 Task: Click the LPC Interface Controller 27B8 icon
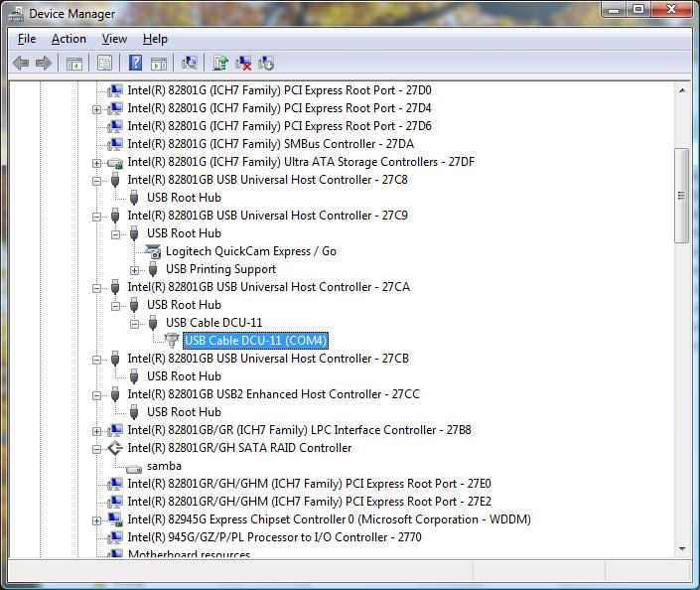click(x=115, y=430)
